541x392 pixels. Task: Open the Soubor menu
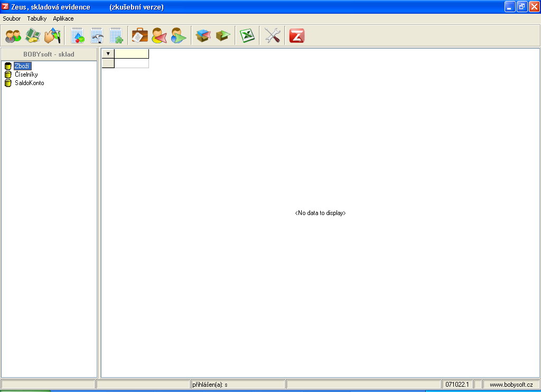[12, 18]
